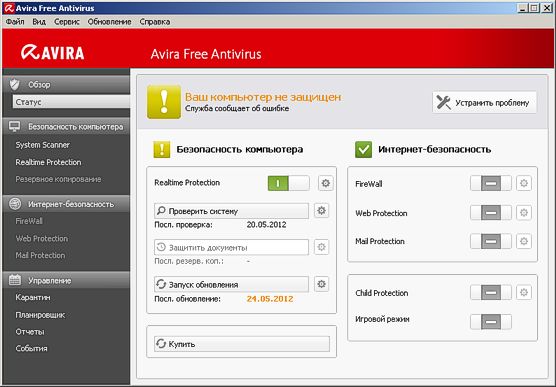The width and height of the screenshot is (556, 387).
Task: Open Планировщик in the sidebar
Action: [x=40, y=315]
